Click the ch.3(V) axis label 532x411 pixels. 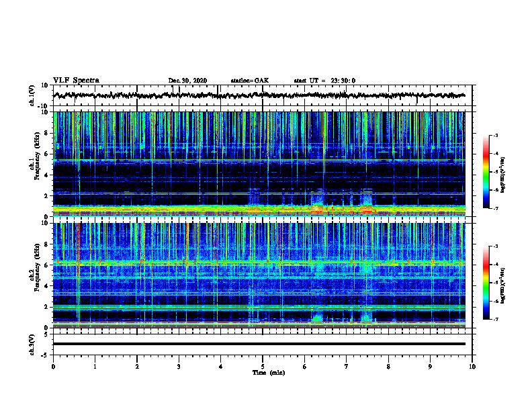click(x=32, y=345)
